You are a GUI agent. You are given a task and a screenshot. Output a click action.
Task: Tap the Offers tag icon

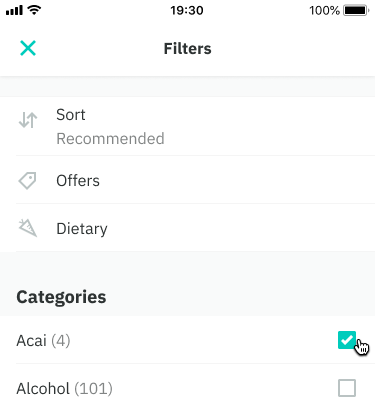(x=27, y=181)
